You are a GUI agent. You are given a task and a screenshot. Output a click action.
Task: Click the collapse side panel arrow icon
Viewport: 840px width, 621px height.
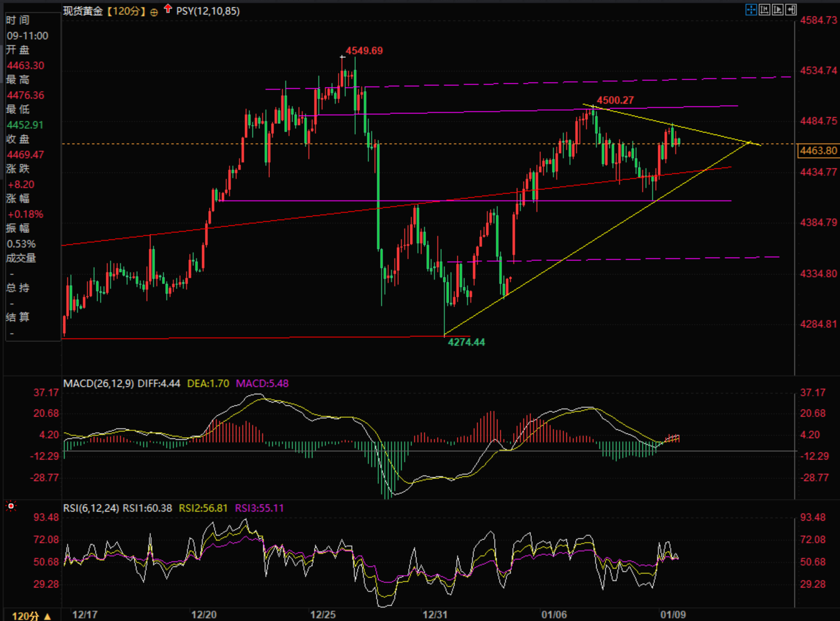click(x=791, y=10)
